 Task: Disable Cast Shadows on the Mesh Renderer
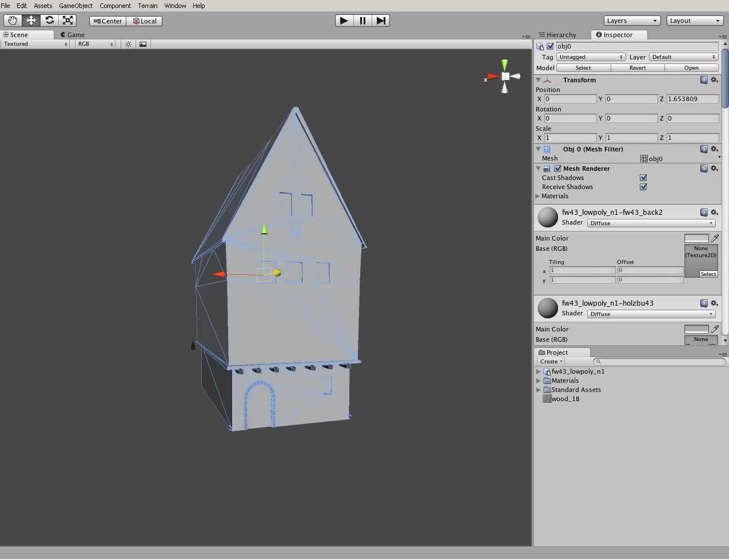pos(643,178)
